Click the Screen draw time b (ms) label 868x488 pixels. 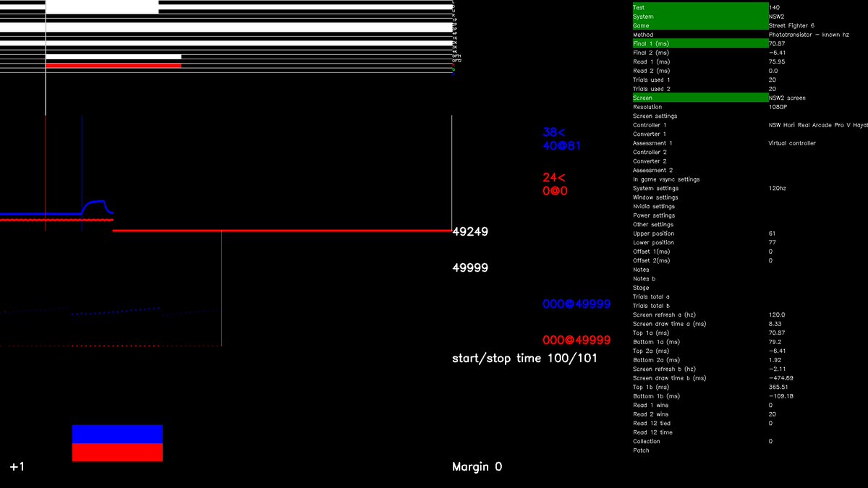[x=669, y=378]
